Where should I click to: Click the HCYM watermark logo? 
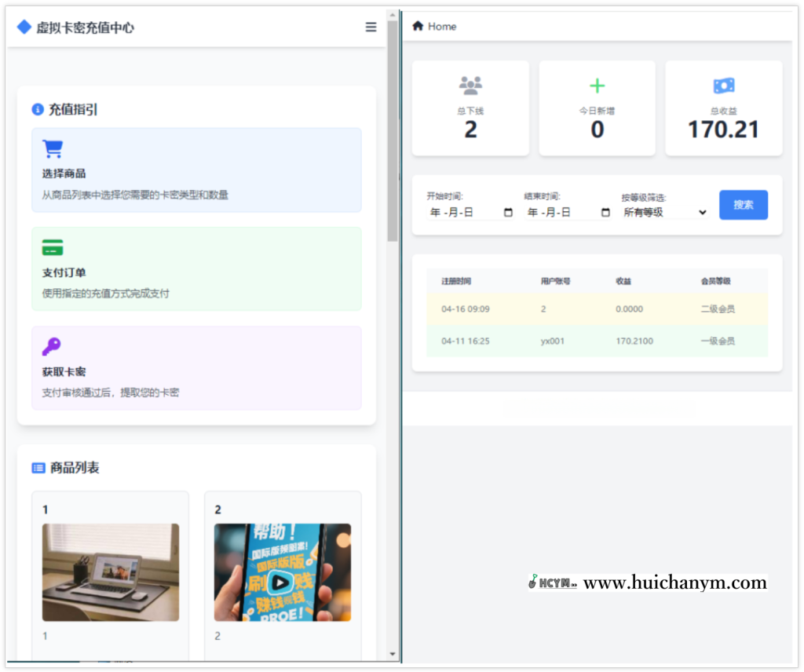(552, 583)
